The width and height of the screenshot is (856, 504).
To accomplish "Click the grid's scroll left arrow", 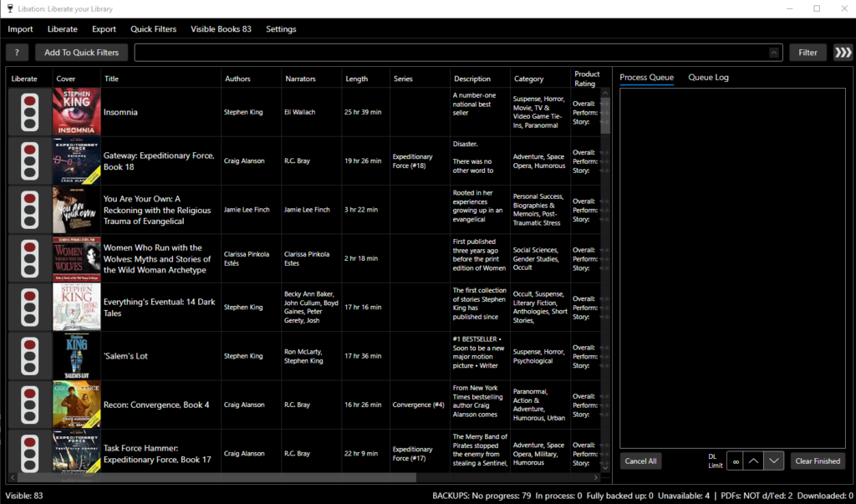I will (x=13, y=478).
